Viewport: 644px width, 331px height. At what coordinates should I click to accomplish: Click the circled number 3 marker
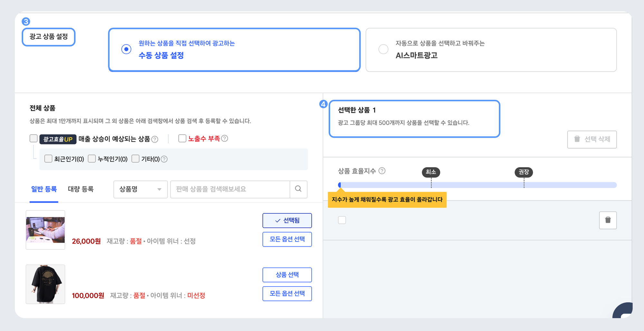coord(26,22)
